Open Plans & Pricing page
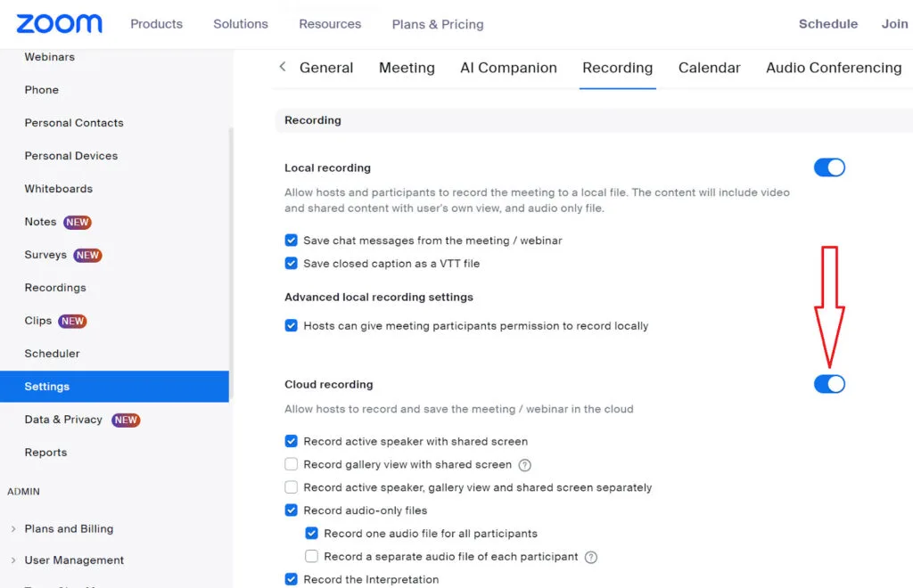This screenshot has height=588, width=913. (x=438, y=24)
